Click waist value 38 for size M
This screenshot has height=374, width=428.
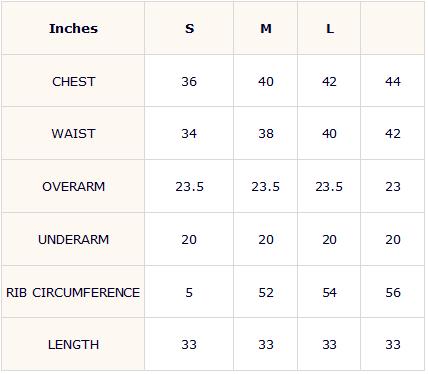(x=266, y=134)
